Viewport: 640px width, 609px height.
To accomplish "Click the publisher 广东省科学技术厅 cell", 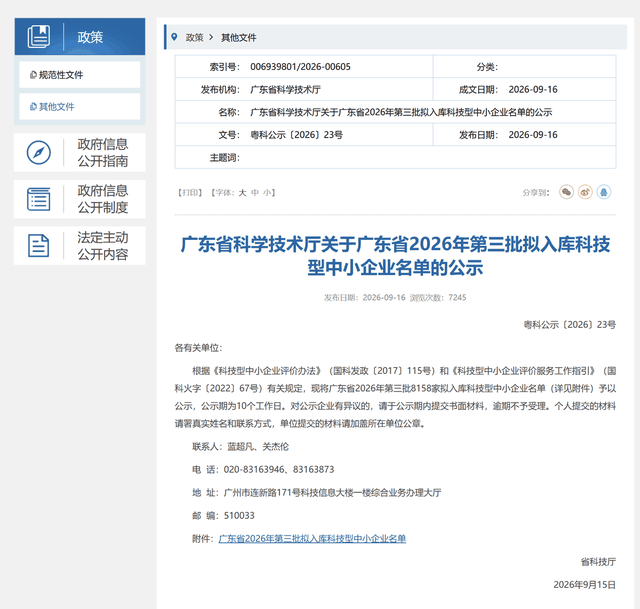I will (x=286, y=90).
